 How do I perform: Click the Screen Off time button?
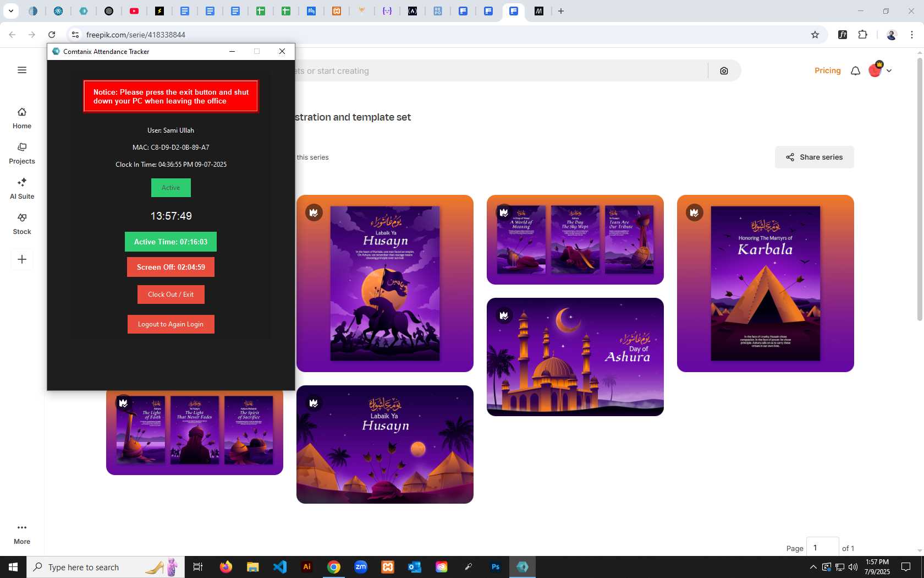pos(170,267)
